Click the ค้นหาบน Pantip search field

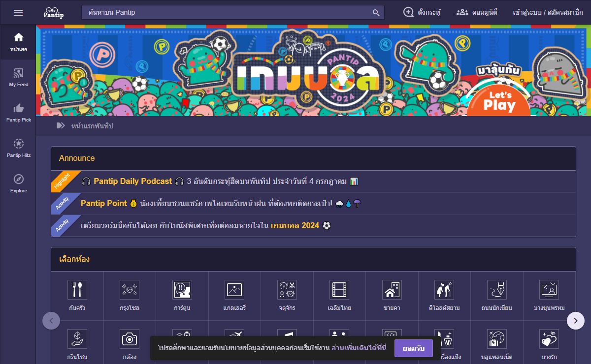pos(233,12)
